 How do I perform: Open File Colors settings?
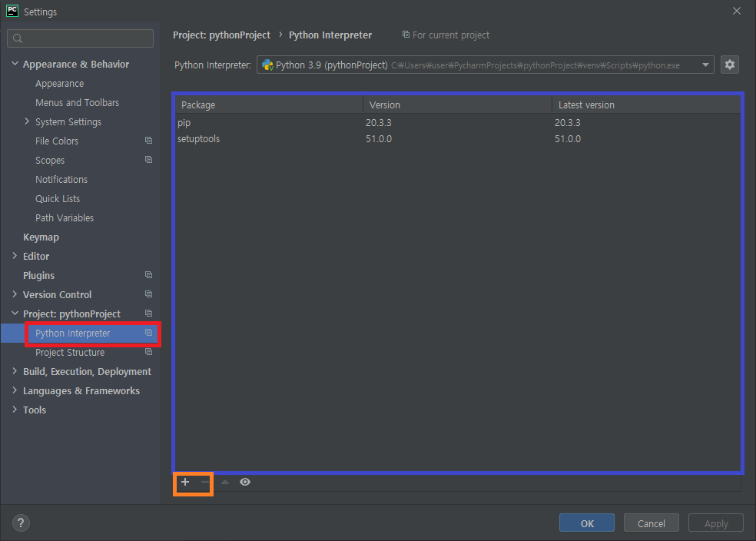tap(57, 141)
